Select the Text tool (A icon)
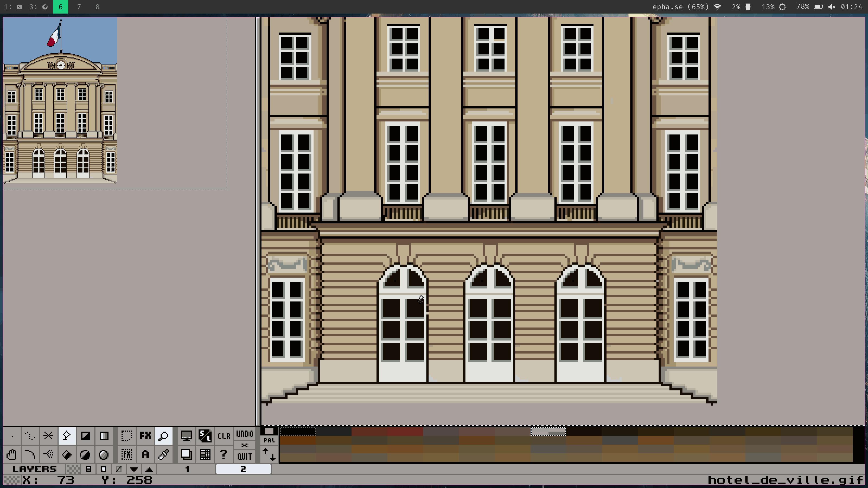 click(145, 455)
